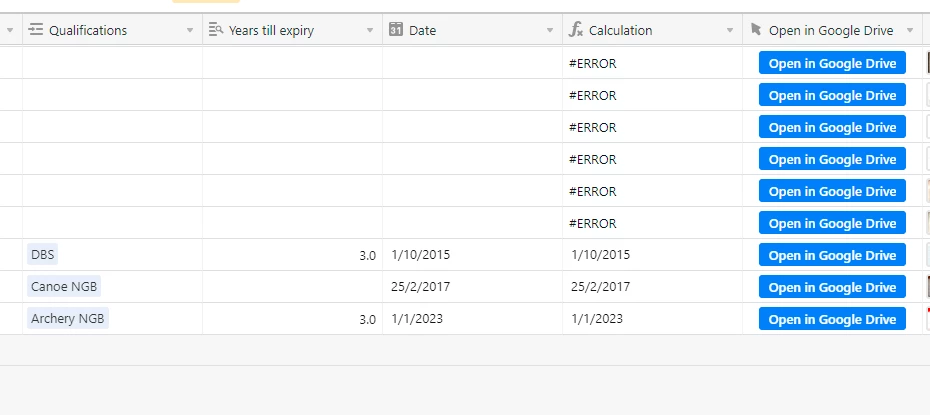Click the Years till expiry lookup icon

point(216,30)
